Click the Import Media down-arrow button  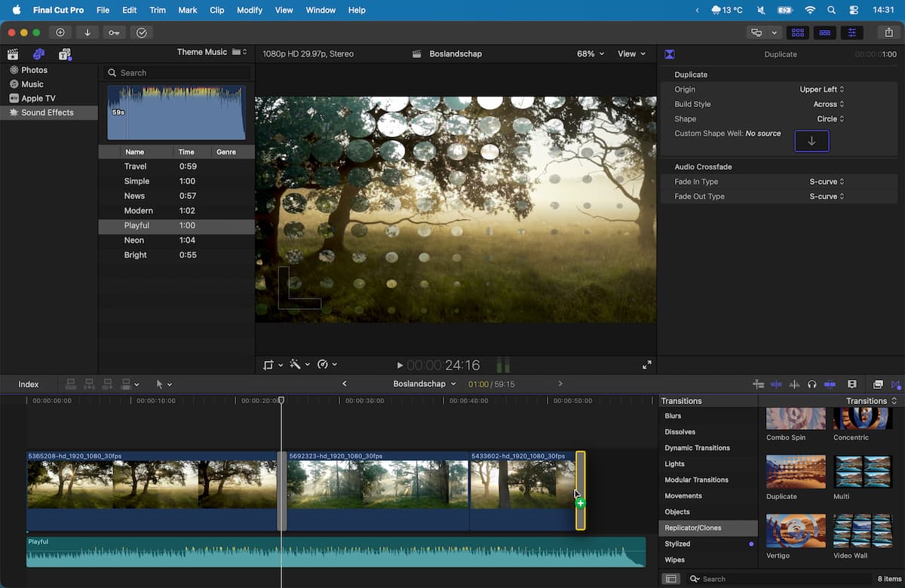[87, 32]
